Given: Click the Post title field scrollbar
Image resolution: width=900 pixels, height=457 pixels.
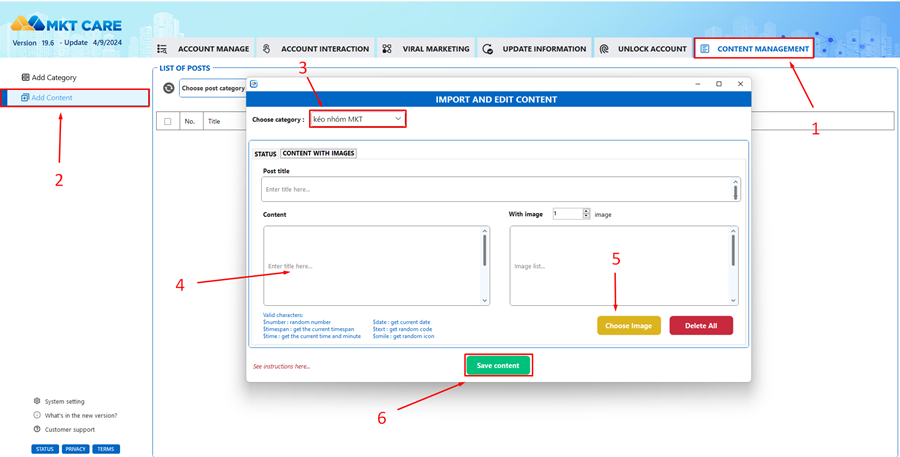Looking at the screenshot, I should 736,189.
